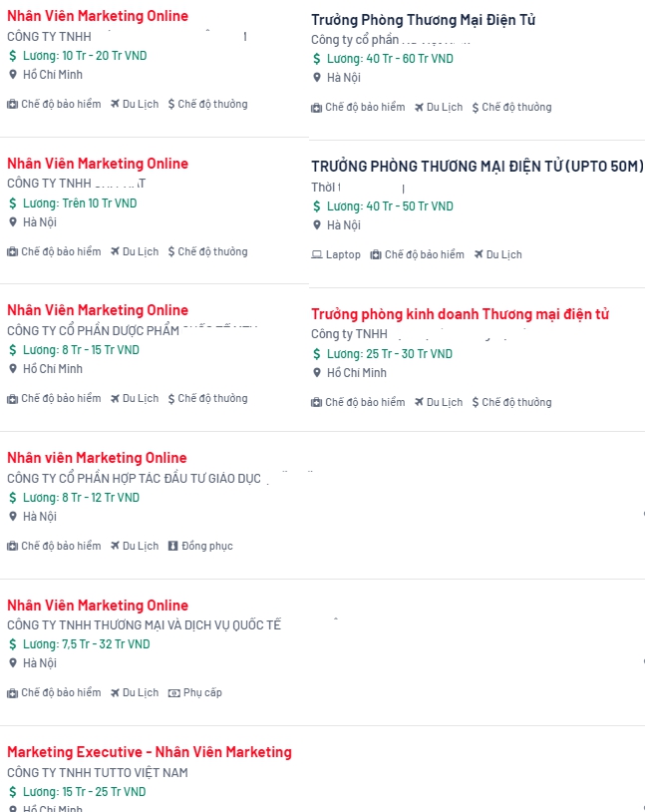Screen dimensions: 645x812
Task: Click CÔNG TY TNHH THƯƠNG MẠI VÀ DỊCH VỤ QUỐC TẾ
Action: (144, 624)
